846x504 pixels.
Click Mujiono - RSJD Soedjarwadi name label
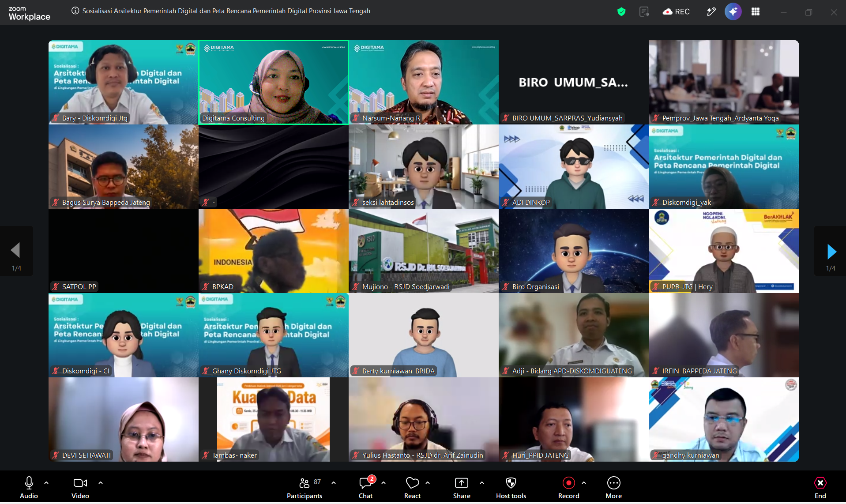click(x=406, y=287)
